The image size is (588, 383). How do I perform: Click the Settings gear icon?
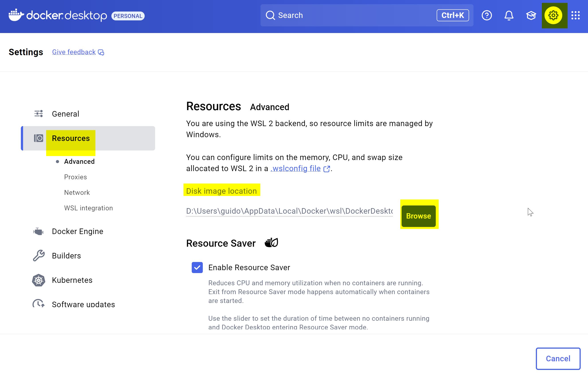point(553,15)
